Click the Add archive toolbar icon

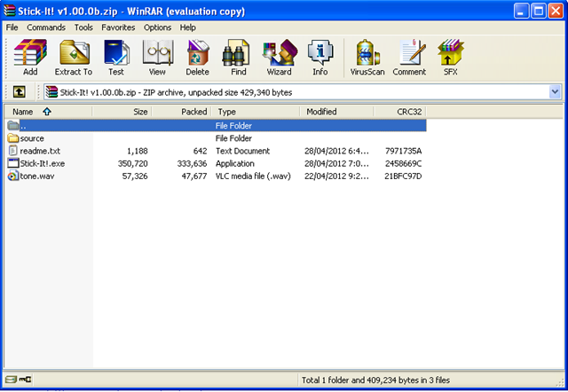click(30, 58)
